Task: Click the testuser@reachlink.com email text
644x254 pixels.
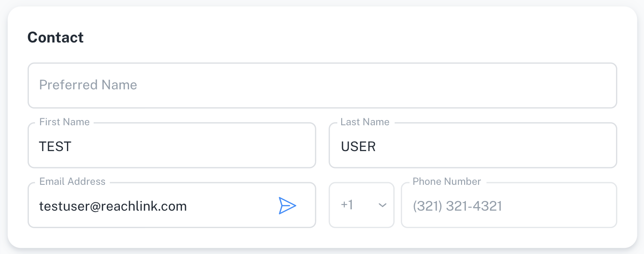Action: (x=113, y=206)
